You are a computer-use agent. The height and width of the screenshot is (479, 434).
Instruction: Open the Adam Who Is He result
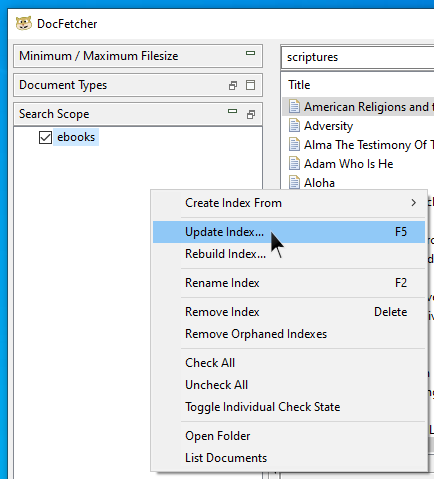click(x=348, y=164)
